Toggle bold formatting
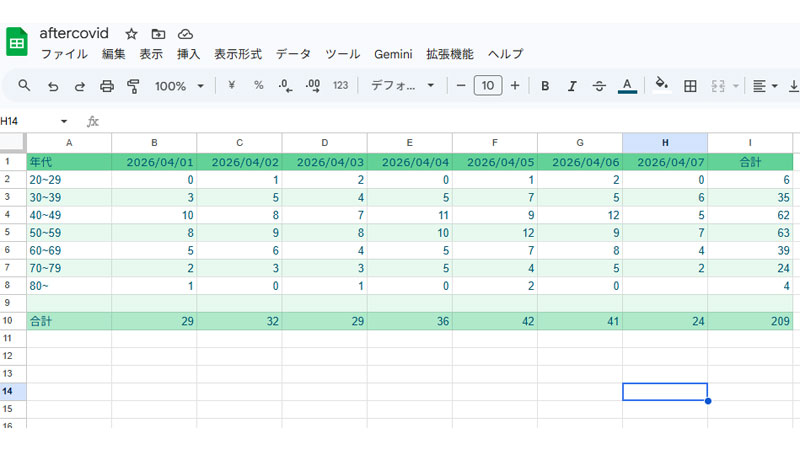This screenshot has width=800, height=450. [545, 86]
